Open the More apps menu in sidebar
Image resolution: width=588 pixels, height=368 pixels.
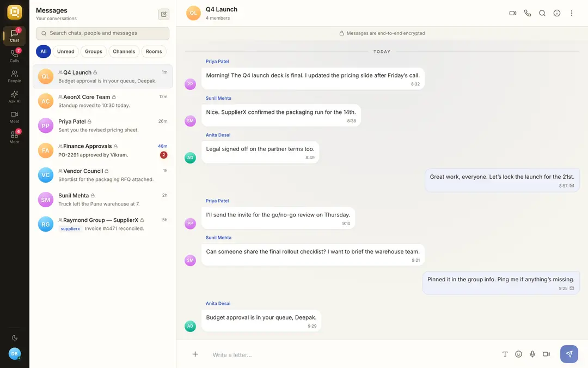pos(14,137)
